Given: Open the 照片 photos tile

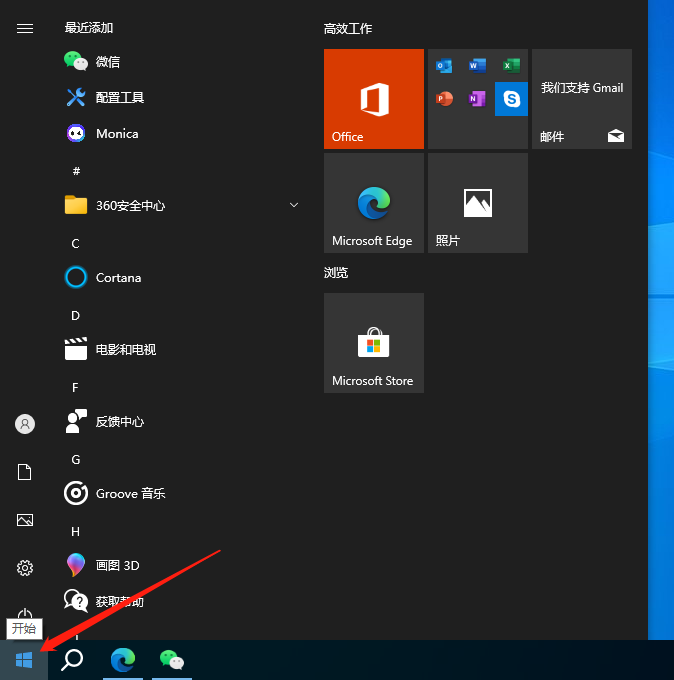Looking at the screenshot, I should (x=477, y=203).
